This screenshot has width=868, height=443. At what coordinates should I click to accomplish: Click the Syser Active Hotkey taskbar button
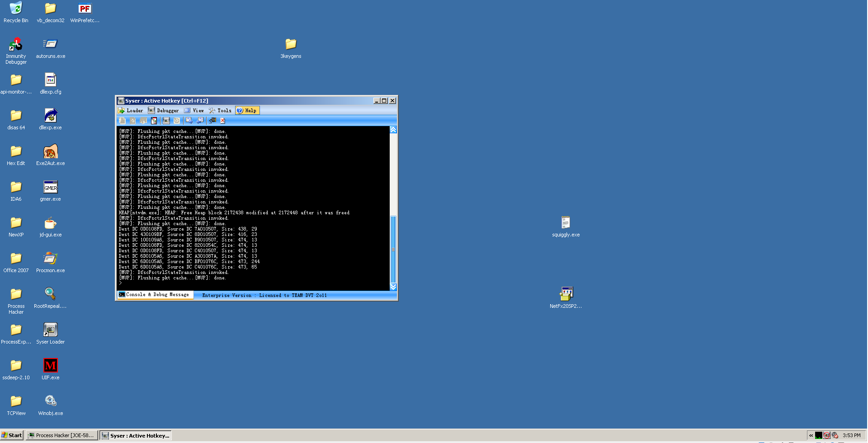tap(136, 435)
